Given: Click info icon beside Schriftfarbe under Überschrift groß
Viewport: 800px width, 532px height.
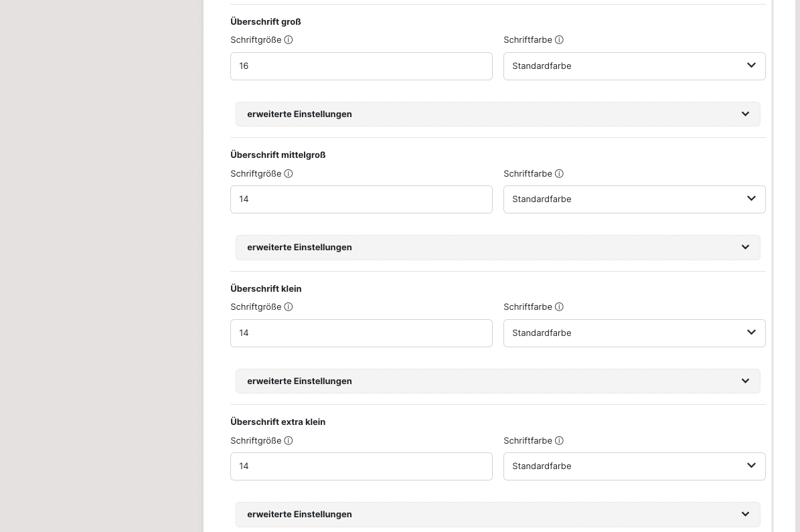Looking at the screenshot, I should 559,40.
